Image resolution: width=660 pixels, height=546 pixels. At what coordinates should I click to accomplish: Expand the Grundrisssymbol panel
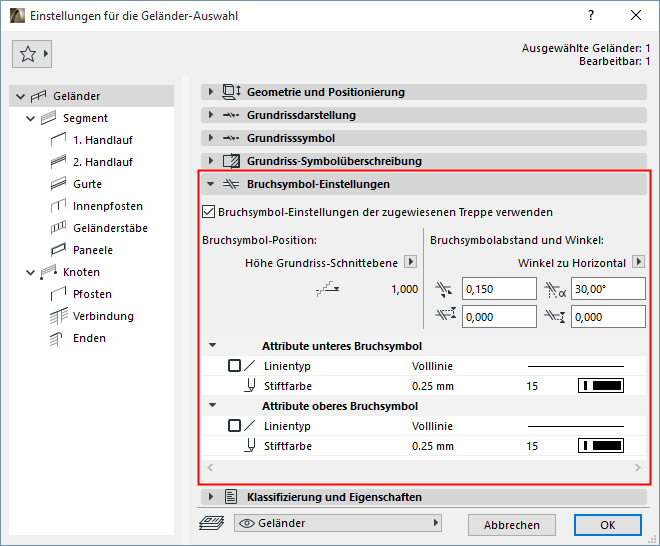[x=211, y=138]
